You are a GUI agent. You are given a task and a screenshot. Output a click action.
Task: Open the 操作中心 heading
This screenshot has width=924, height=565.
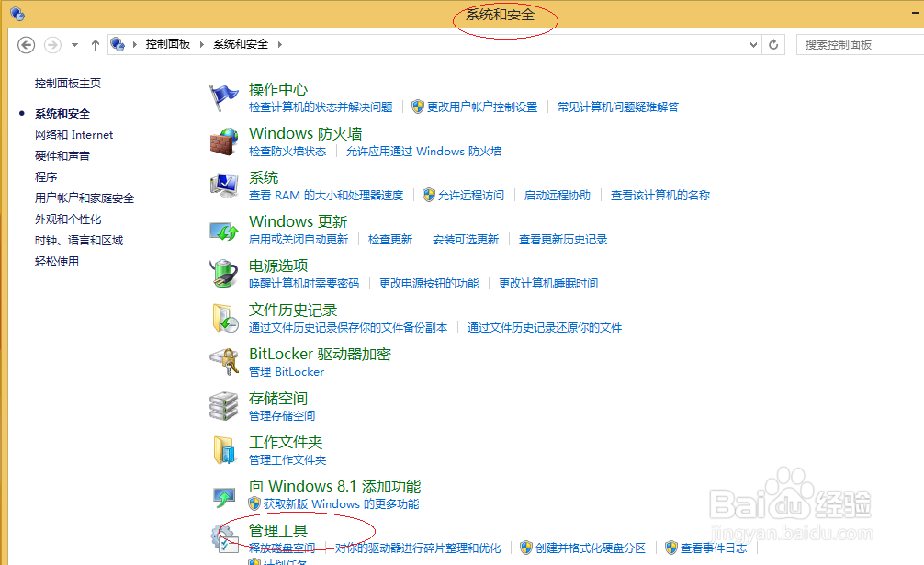coord(278,89)
